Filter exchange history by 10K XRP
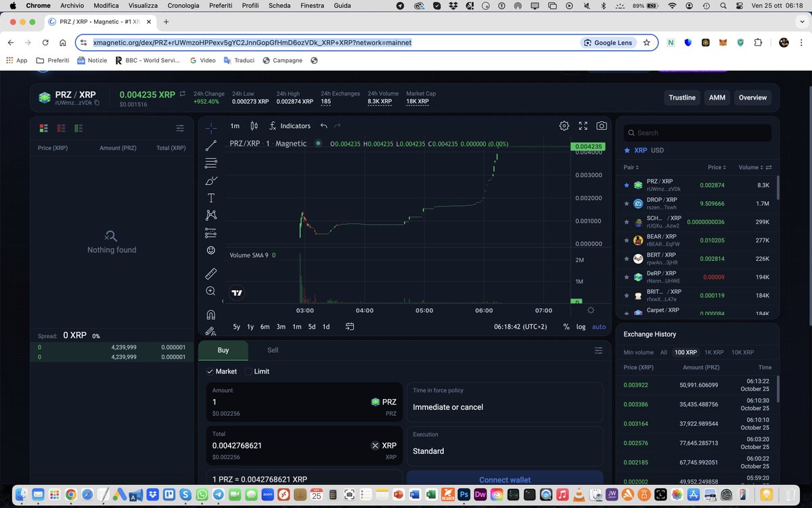This screenshot has width=812, height=508. pos(742,352)
